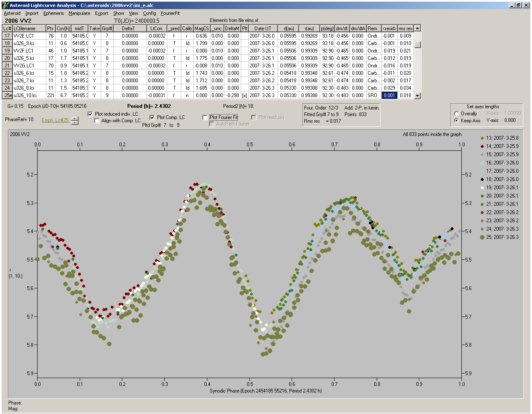Screen dimensions: 532x414
Task: Open the Import menu
Action: [x=32, y=13]
